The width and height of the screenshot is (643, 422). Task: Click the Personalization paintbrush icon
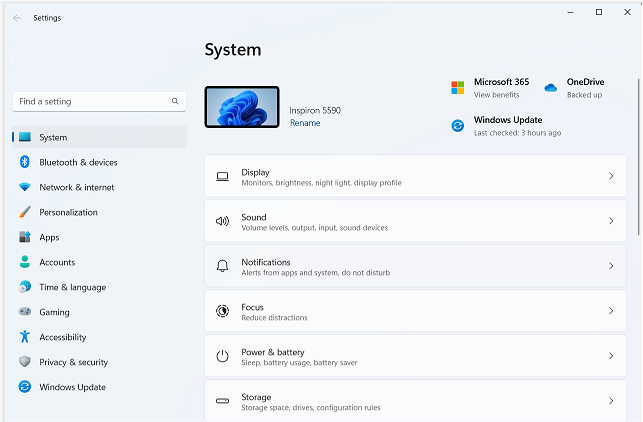24,212
